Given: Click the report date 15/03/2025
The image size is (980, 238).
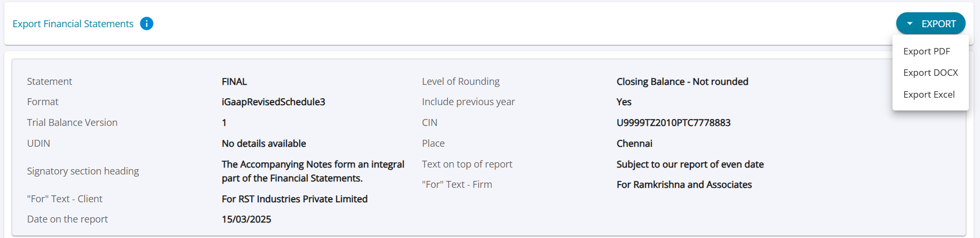Looking at the screenshot, I should (x=246, y=219).
